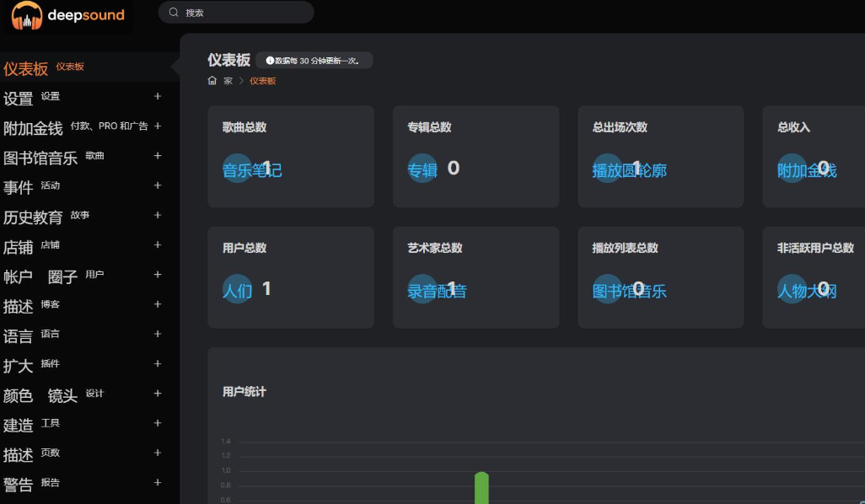This screenshot has height=504, width=865.
Task: Click the 艺术家总数 voice icon
Action: click(x=422, y=289)
